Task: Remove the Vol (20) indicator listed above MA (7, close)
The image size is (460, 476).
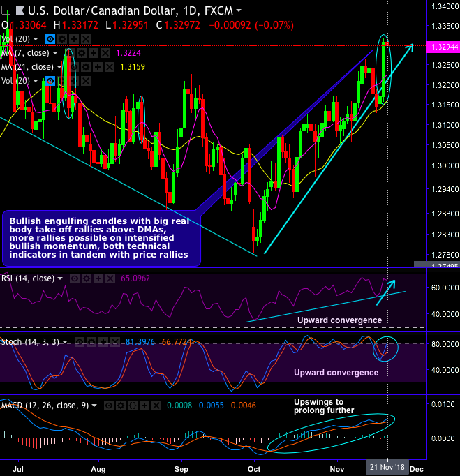Action: (86, 39)
